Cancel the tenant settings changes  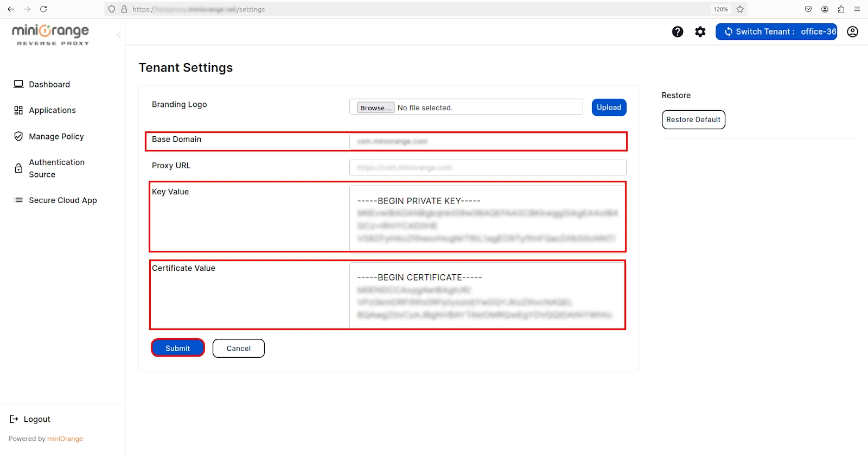tap(239, 348)
